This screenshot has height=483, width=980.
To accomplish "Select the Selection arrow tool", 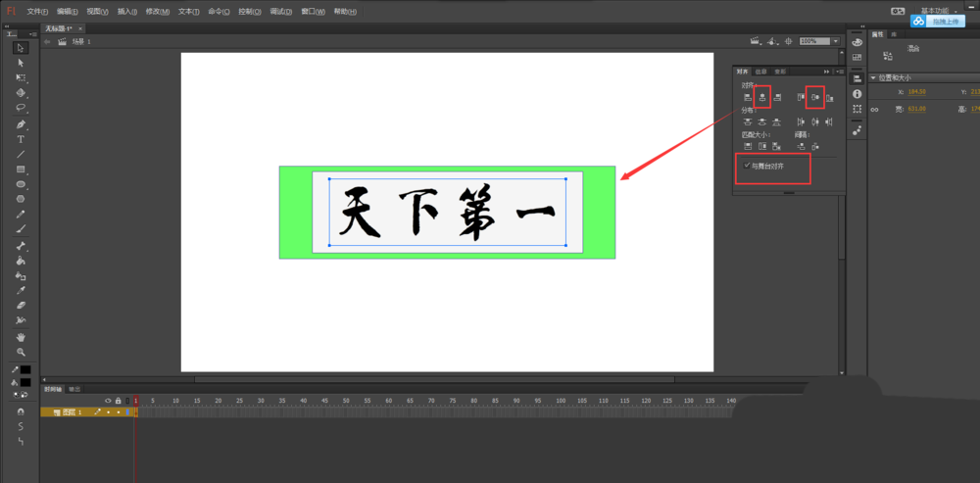I will (x=21, y=48).
